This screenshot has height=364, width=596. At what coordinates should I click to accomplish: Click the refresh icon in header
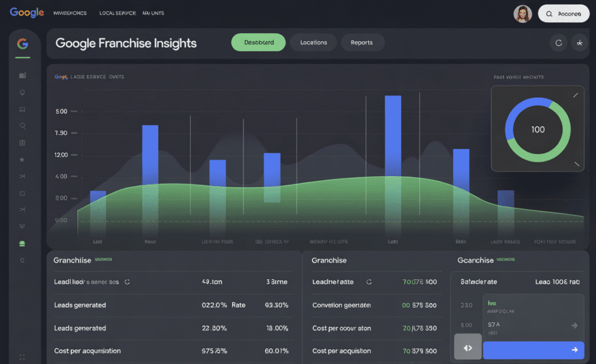(559, 43)
